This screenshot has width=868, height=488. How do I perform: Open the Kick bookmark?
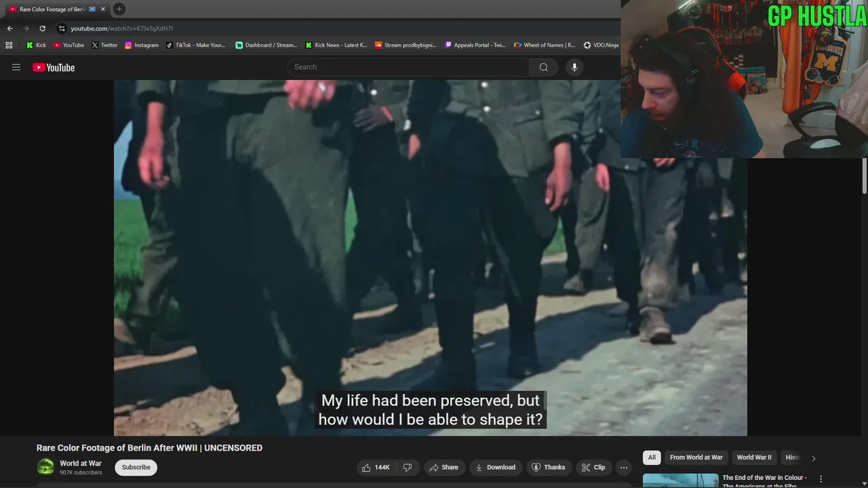coord(36,45)
